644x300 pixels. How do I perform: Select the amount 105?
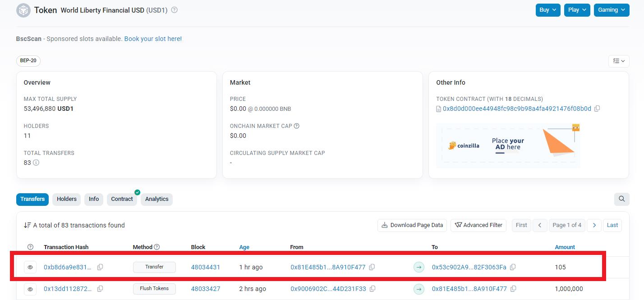click(x=560, y=267)
